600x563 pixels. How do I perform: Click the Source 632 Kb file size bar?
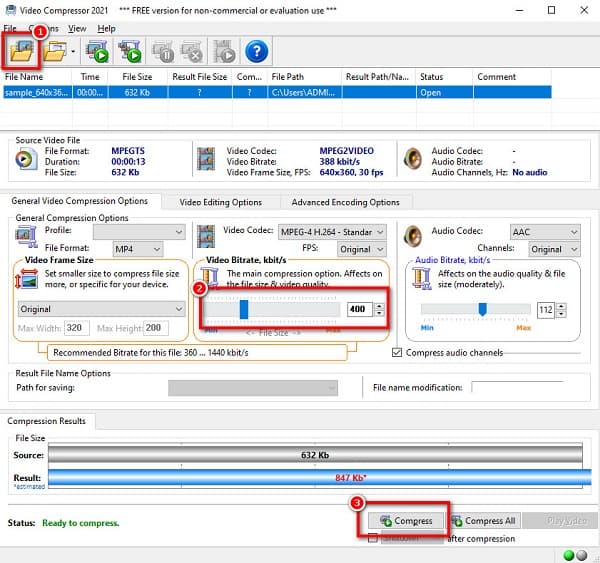click(x=315, y=455)
